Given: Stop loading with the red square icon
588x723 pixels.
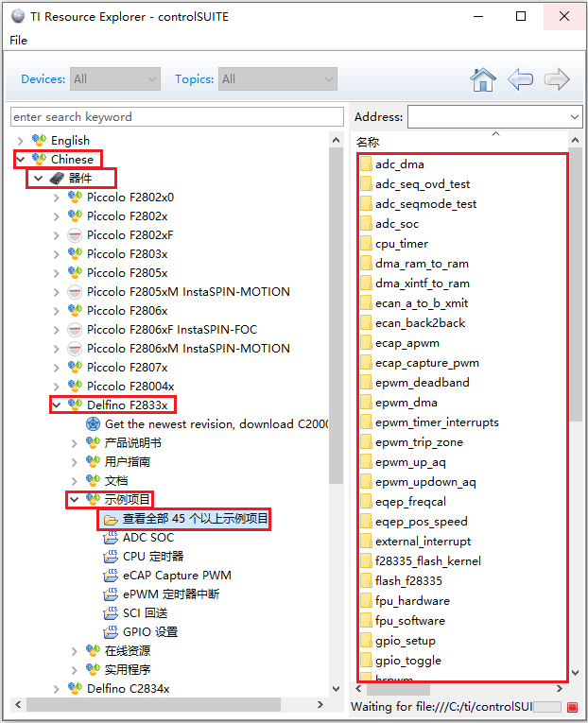Looking at the screenshot, I should (x=572, y=707).
